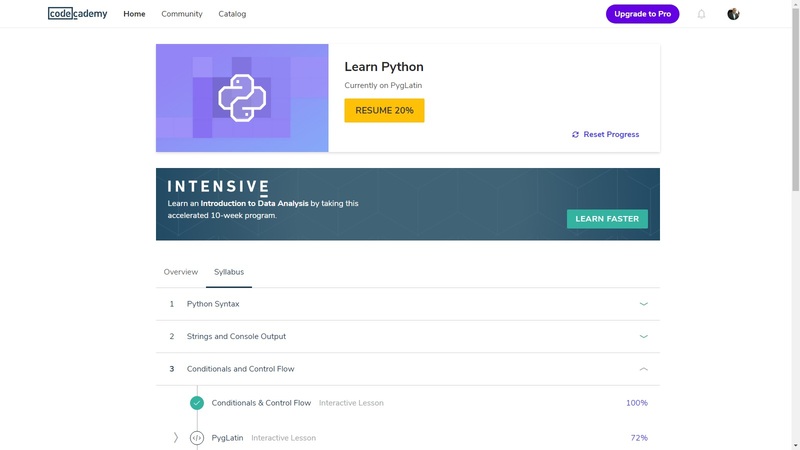
Task: Click the Python logo course image
Action: (242, 98)
